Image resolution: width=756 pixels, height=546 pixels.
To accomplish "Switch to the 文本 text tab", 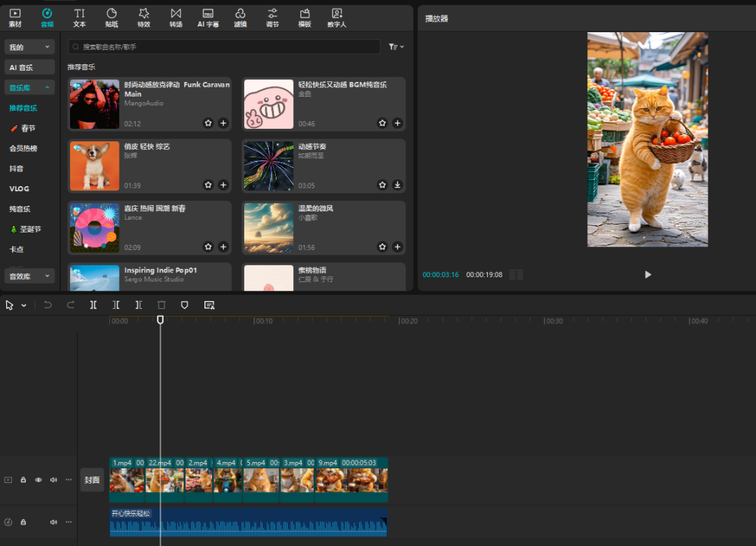I will pyautogui.click(x=79, y=17).
